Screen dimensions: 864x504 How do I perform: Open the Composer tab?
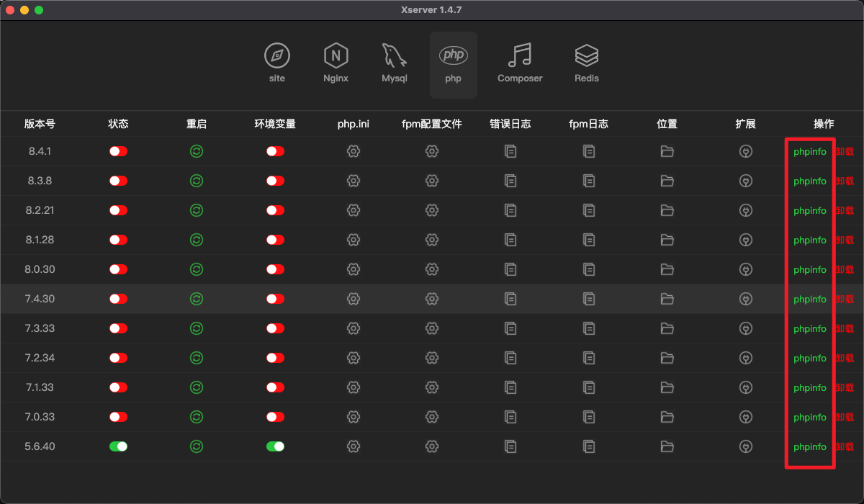pos(520,63)
